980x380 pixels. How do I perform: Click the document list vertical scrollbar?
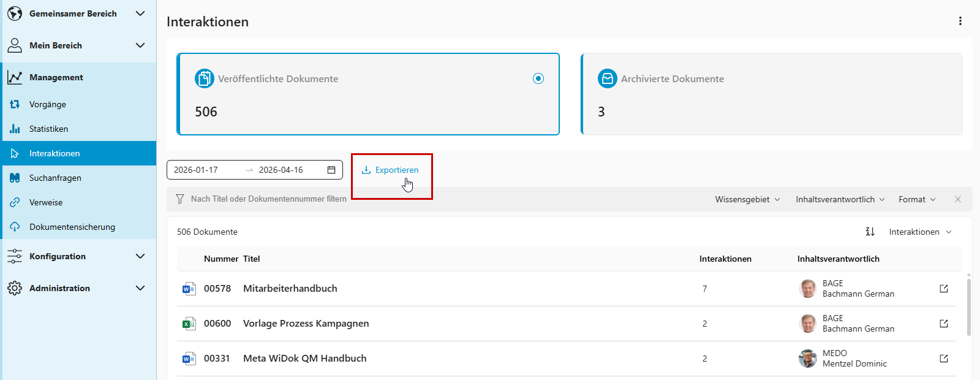(968, 306)
